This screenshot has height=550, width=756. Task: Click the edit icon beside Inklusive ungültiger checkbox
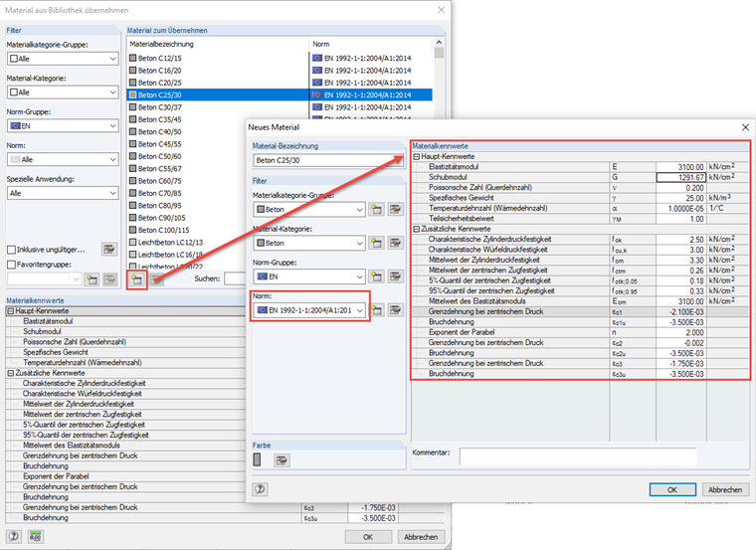(x=109, y=250)
